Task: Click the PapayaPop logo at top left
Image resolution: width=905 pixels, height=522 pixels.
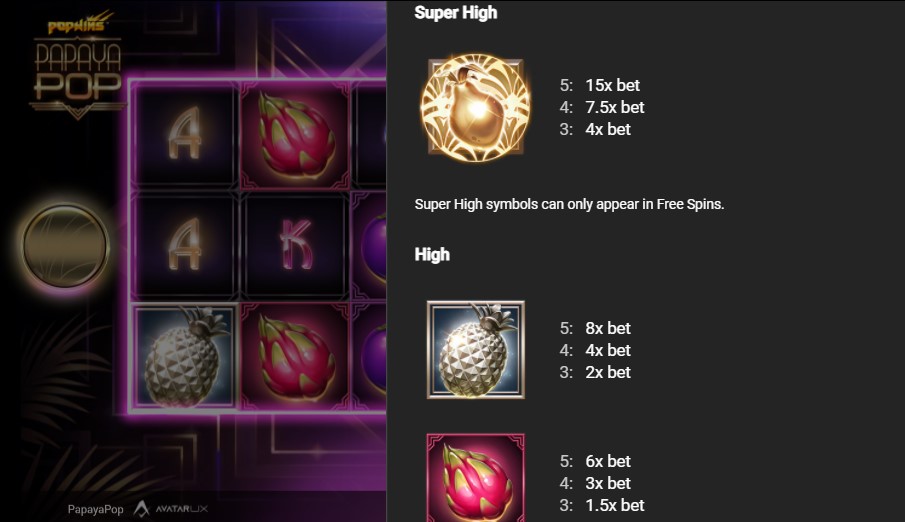Action: click(77, 65)
